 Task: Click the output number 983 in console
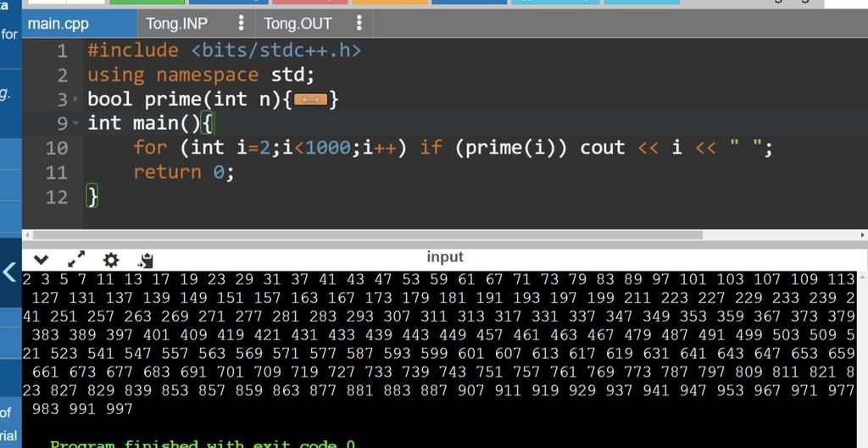pyautogui.click(x=46, y=409)
